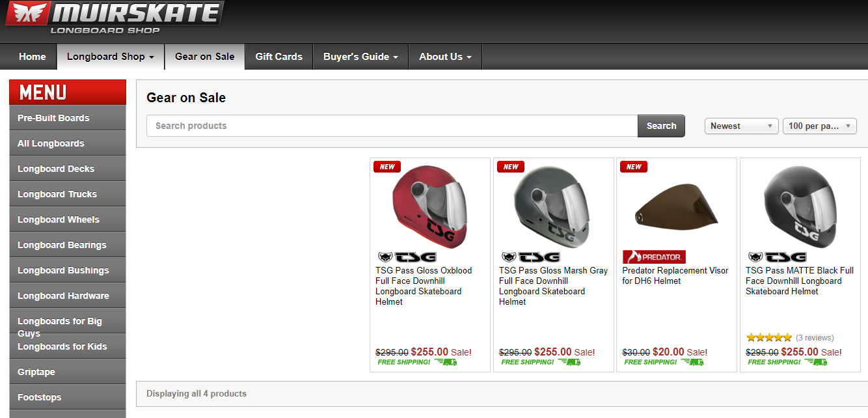The height and width of the screenshot is (418, 868).
Task: Click the NEW badge on Oxblood helmet
Action: (x=387, y=167)
